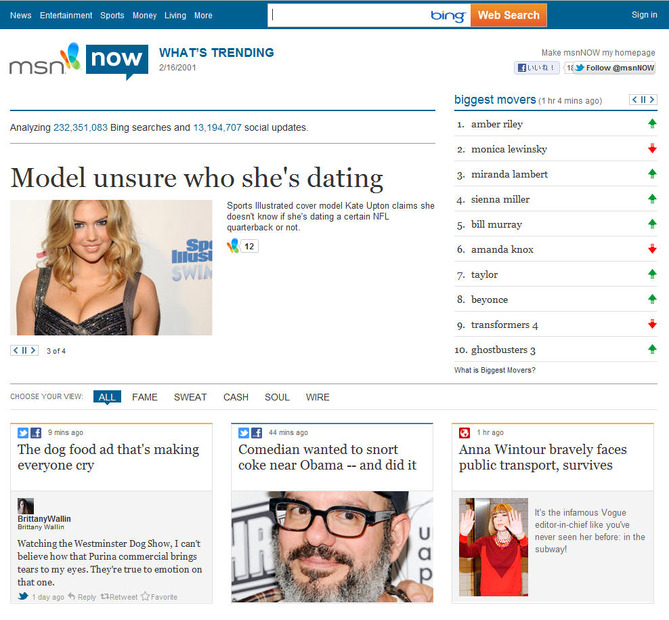Reply to BrittanyWallin's tweet
The width and height of the screenshot is (669, 620).
click(82, 597)
